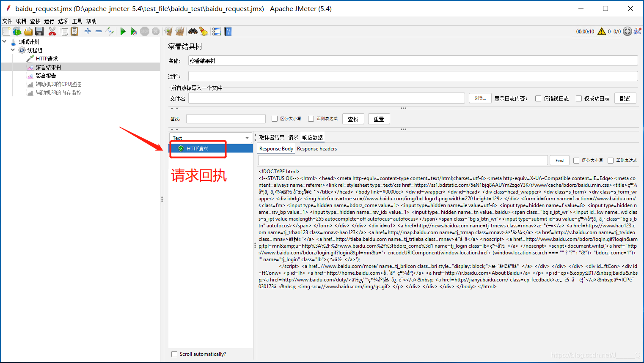Switch to the 请求 tab
Screen dimensions: 644x363
click(293, 138)
